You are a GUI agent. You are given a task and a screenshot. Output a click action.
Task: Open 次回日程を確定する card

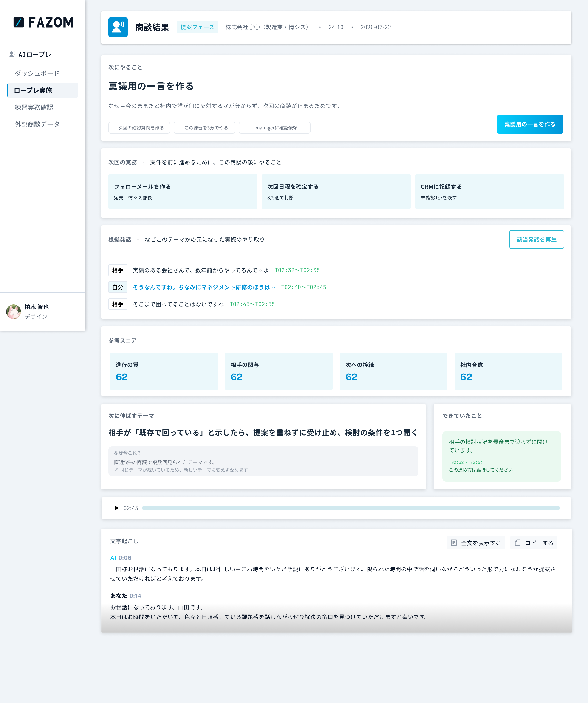point(336,192)
